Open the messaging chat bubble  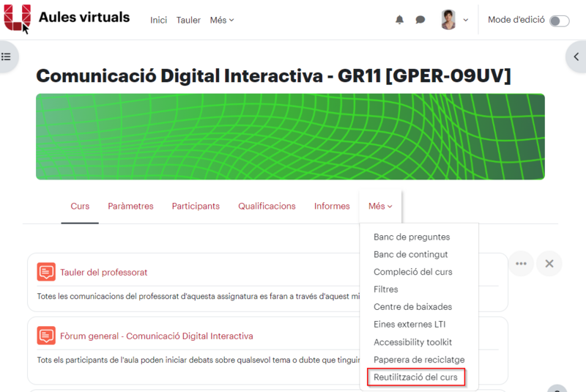pyautogui.click(x=420, y=20)
